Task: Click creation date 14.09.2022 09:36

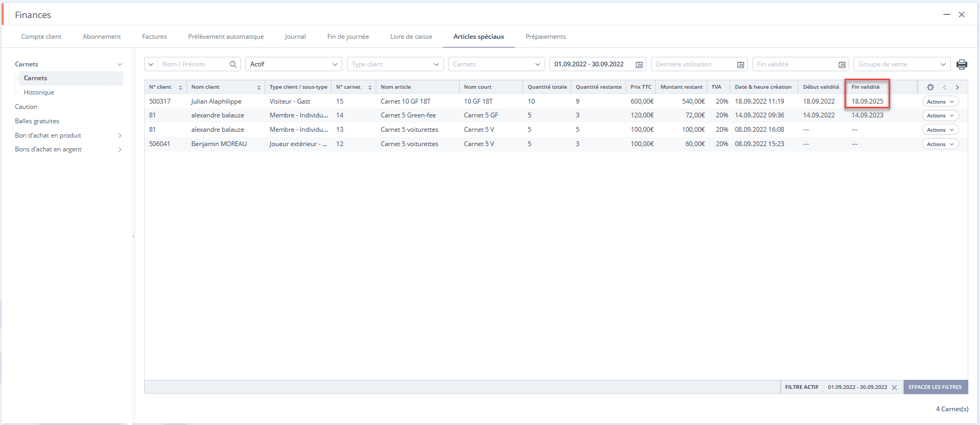Action: coord(759,115)
